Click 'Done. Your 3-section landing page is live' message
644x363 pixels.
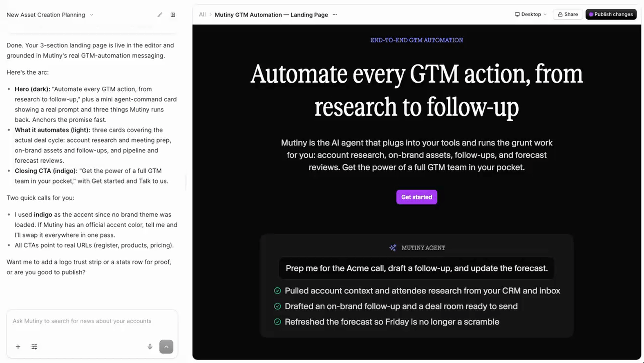pos(90,50)
